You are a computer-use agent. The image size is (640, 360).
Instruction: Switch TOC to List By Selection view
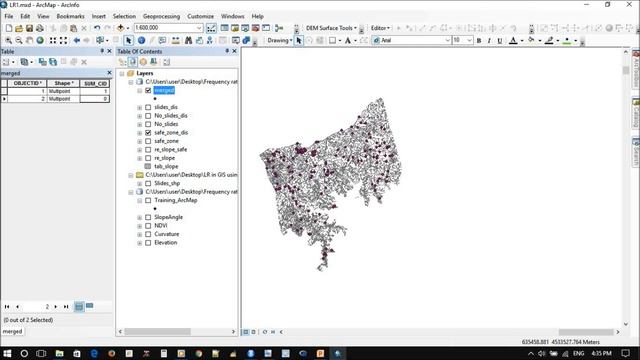(x=153, y=62)
